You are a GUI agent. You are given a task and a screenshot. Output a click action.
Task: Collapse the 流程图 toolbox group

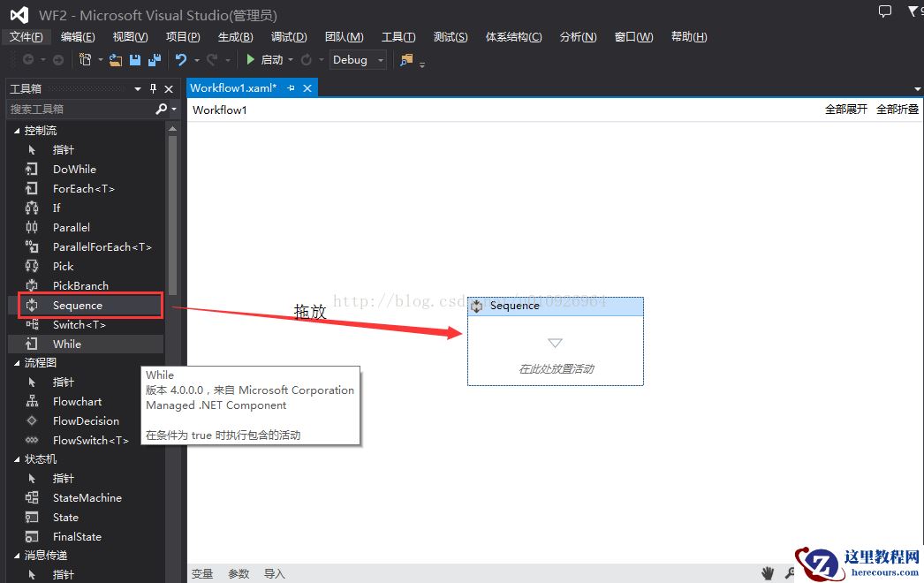click(x=16, y=363)
